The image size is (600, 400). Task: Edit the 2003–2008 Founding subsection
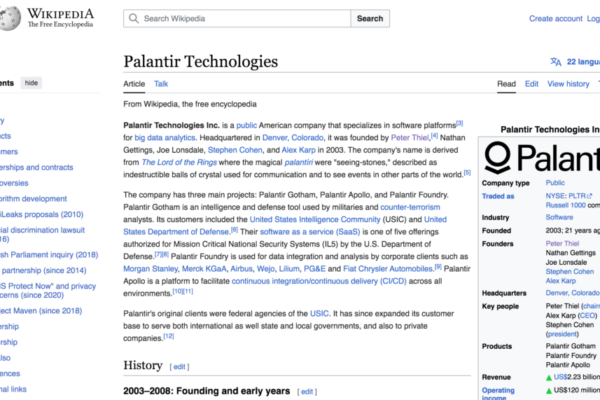click(307, 392)
